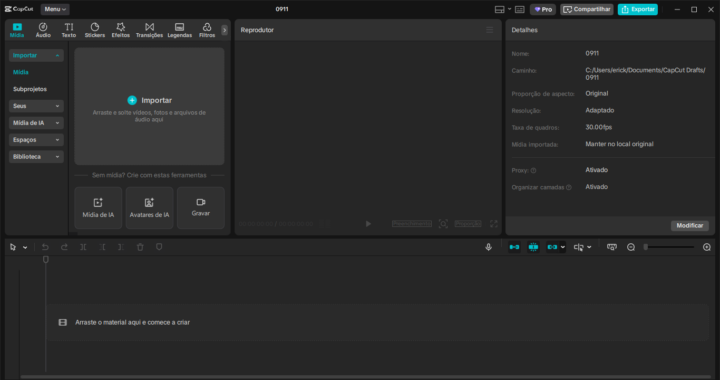Viewport: 720px width, 380px height.
Task: Click the Exportar button
Action: (x=638, y=9)
